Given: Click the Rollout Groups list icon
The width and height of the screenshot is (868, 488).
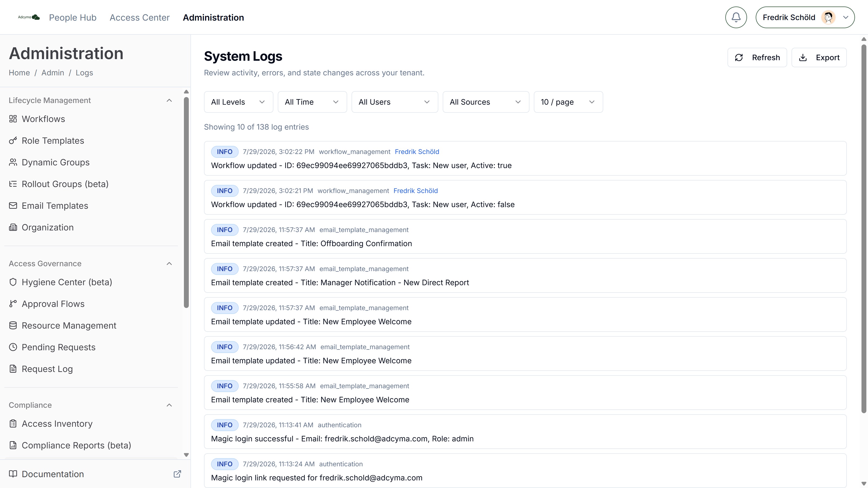Looking at the screenshot, I should [13, 184].
